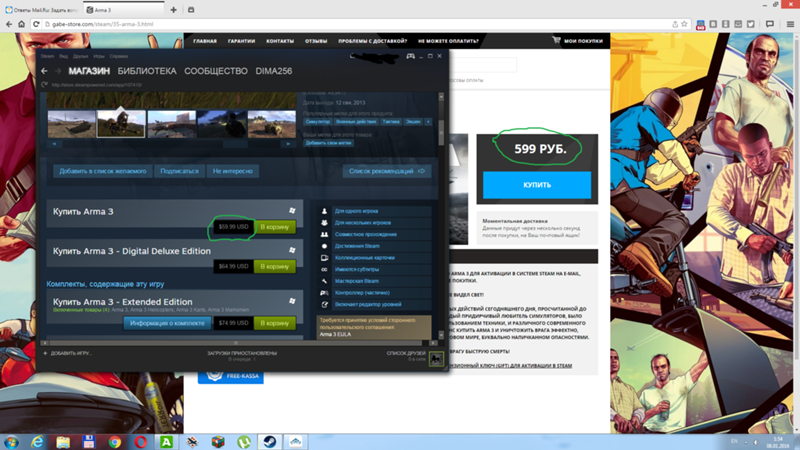Go to browser home page

(21, 24)
